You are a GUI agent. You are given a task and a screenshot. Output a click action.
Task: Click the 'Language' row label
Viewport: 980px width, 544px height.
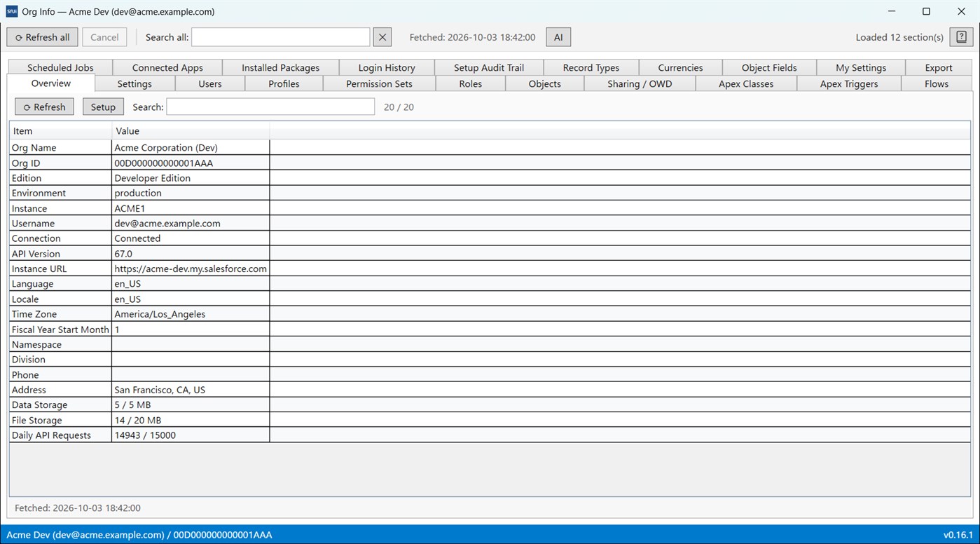coord(60,284)
